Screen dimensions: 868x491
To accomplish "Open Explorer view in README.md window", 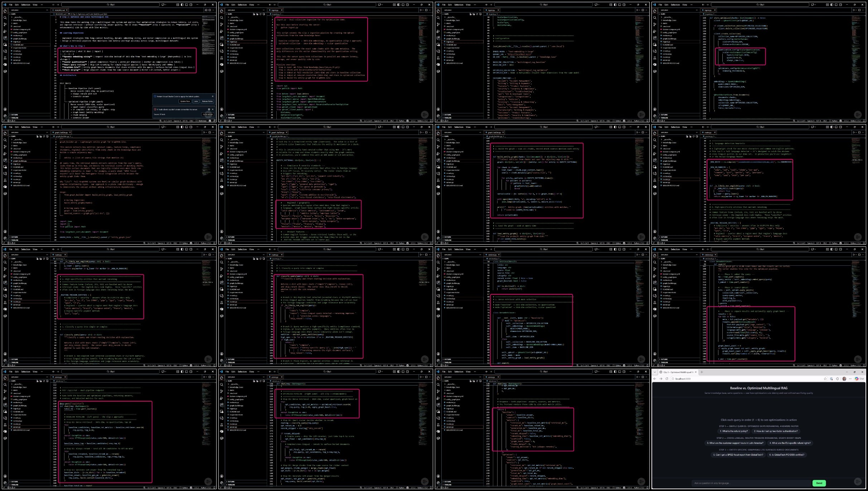I will click(5, 11).
